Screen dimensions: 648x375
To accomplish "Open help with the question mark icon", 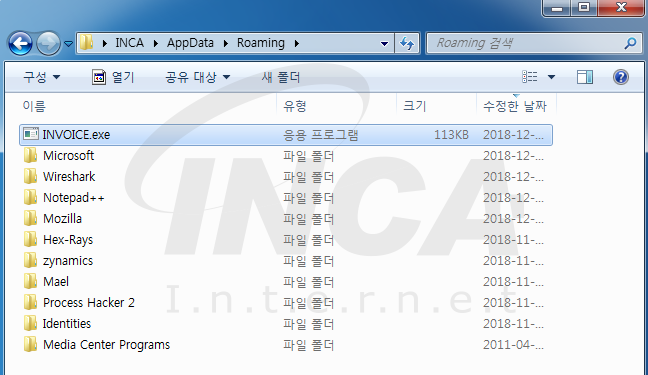I will [x=621, y=77].
